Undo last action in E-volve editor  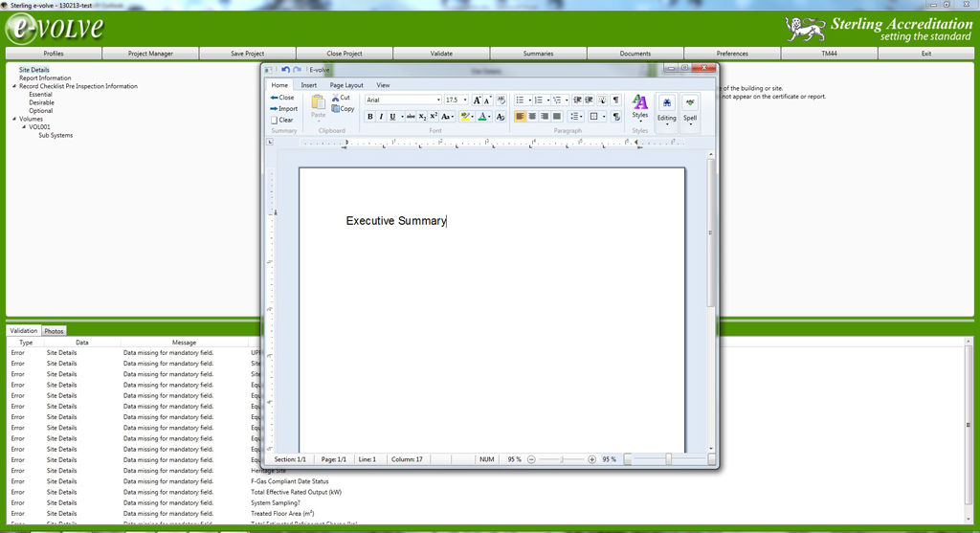(285, 69)
